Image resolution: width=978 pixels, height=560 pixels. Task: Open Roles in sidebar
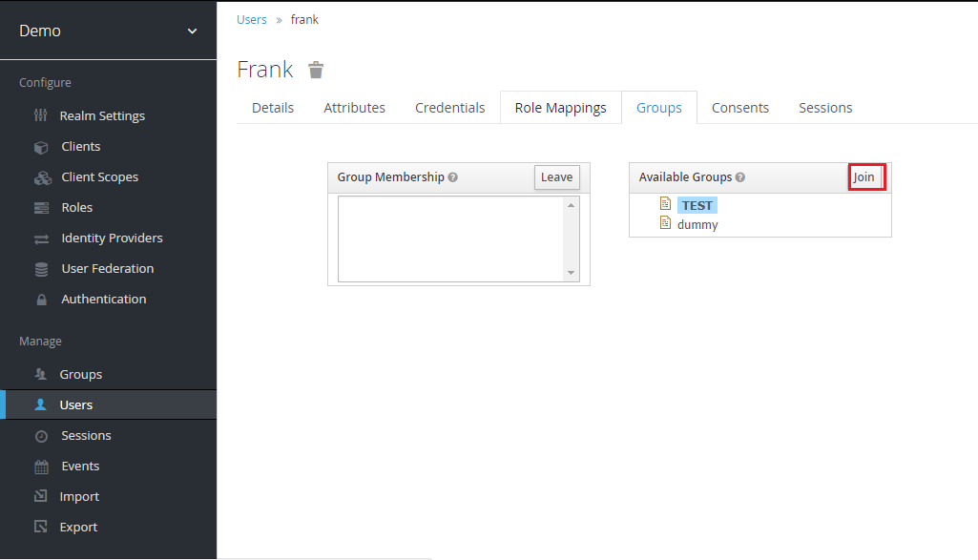click(76, 208)
